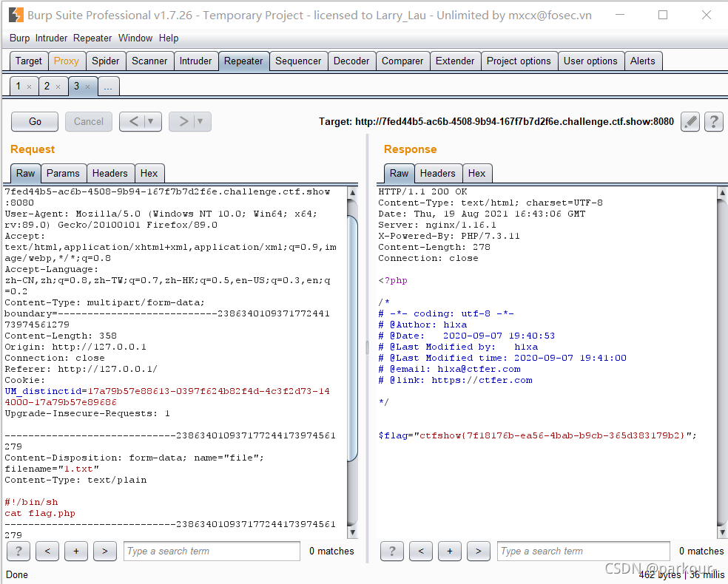The image size is (728, 584).
Task: Open the forward history dropdown arrow
Action: point(200,121)
